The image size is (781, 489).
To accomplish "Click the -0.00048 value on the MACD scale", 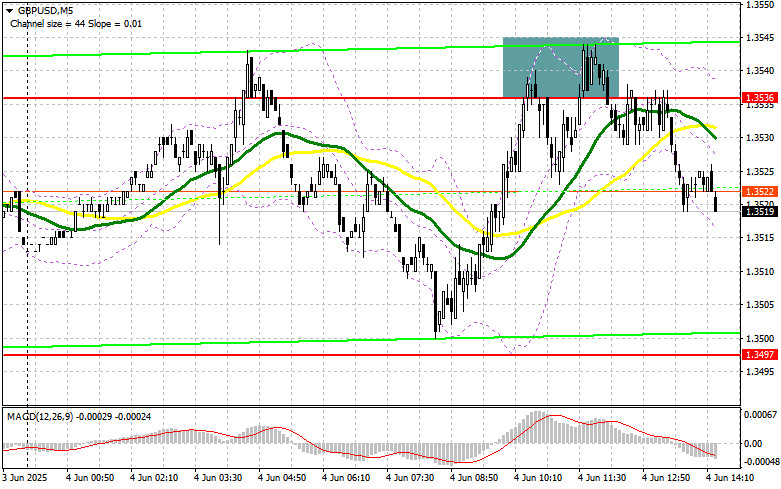I will 760,462.
